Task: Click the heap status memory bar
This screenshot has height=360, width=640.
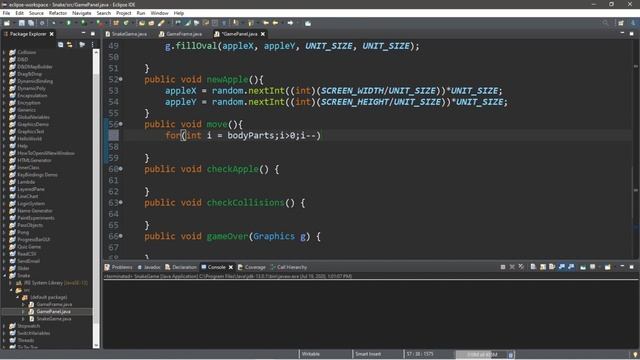Action: click(x=482, y=354)
